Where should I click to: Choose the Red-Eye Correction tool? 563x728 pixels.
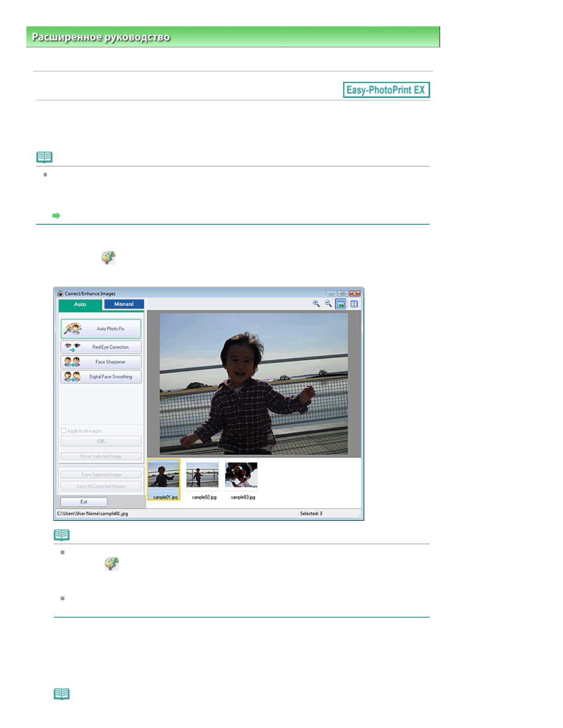coord(101,347)
